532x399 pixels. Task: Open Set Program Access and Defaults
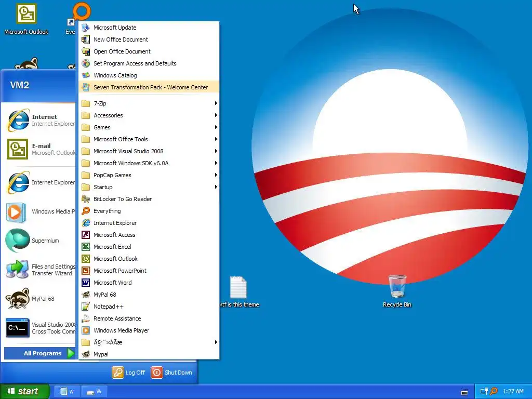pyautogui.click(x=149, y=63)
